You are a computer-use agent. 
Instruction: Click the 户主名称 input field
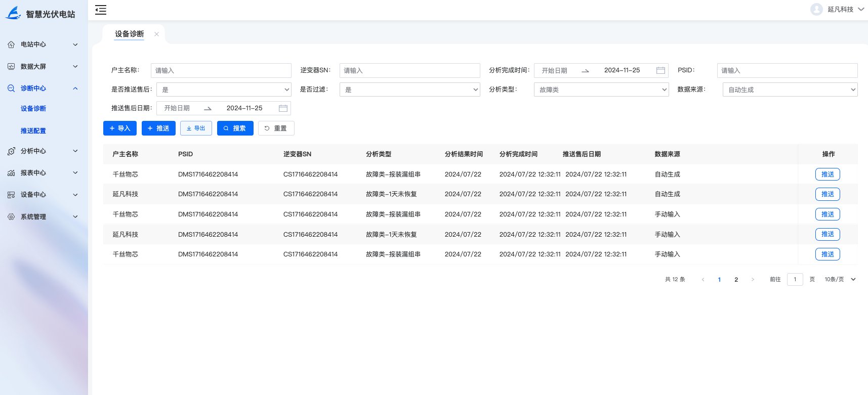pyautogui.click(x=221, y=70)
